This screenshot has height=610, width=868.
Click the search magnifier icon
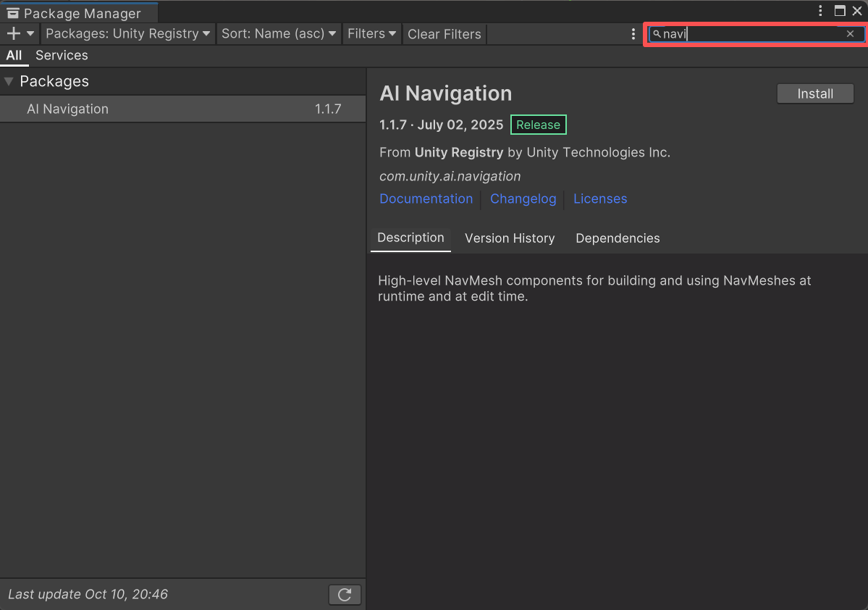tap(657, 34)
